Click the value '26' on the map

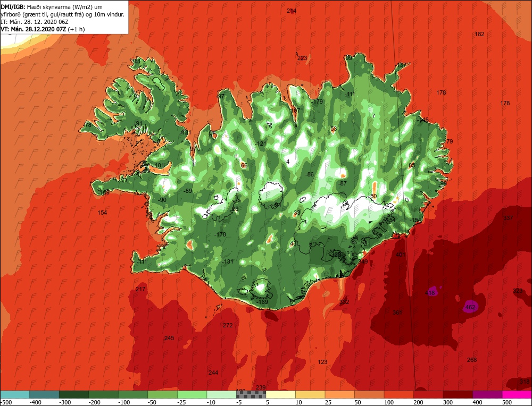(235, 209)
